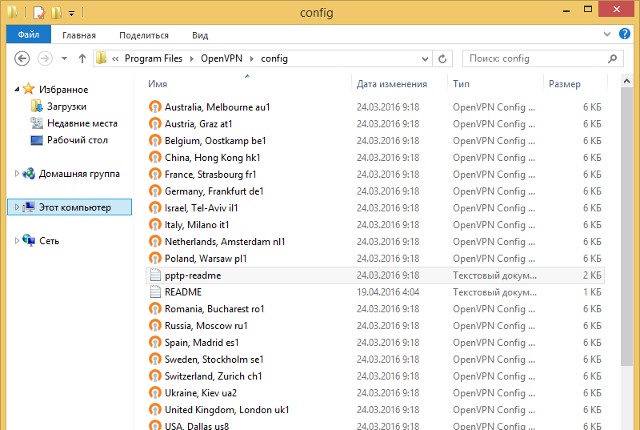Viewport: 640px width, 430px height.
Task: Click the Belgium, Oostkamp be1 file icon
Action: tap(155, 140)
